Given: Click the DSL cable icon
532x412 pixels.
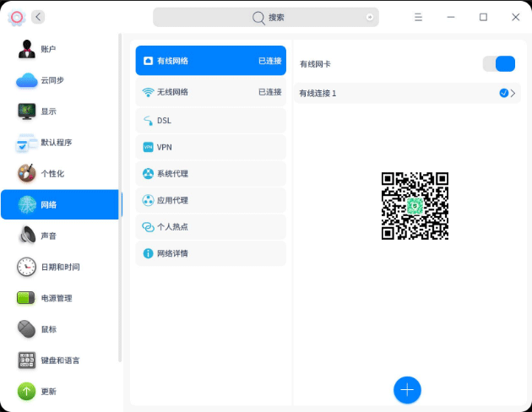Looking at the screenshot, I should (x=148, y=121).
